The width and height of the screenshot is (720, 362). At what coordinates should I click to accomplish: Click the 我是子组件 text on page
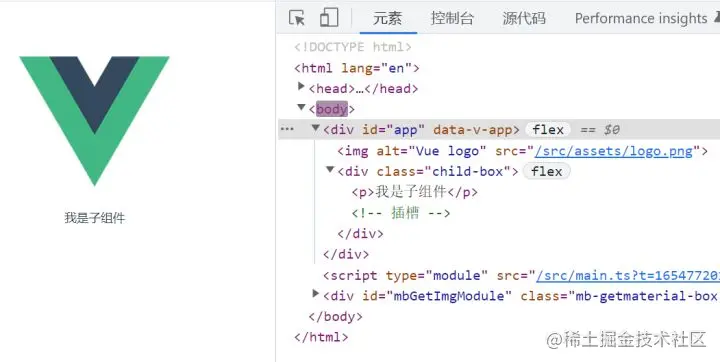95,218
